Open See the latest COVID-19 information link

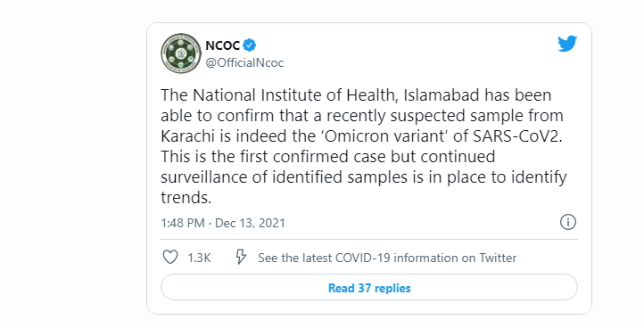(x=387, y=258)
